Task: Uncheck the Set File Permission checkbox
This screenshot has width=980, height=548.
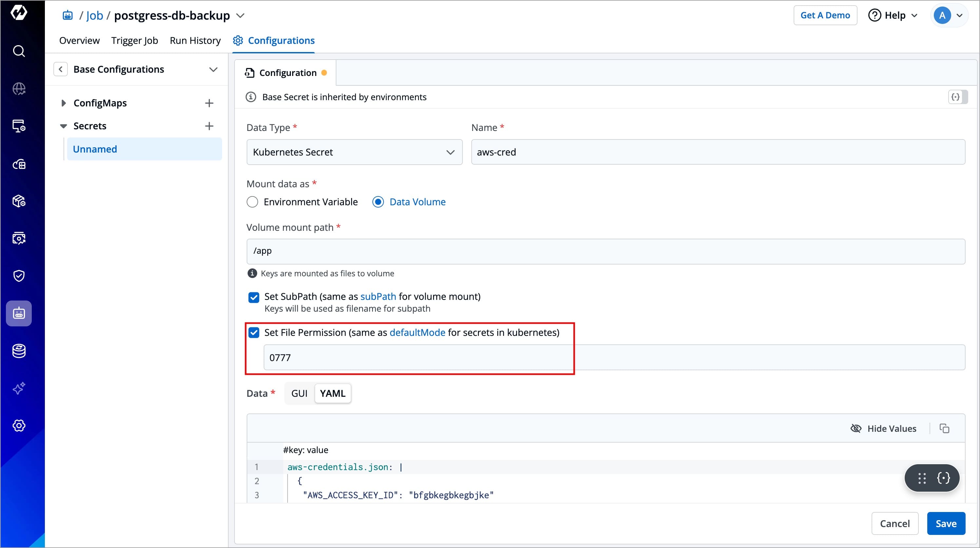Action: [254, 333]
